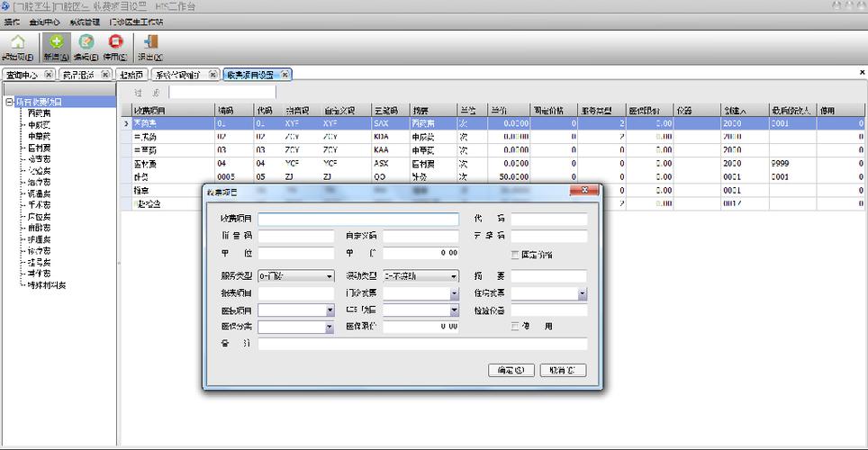
Task: Click the 起始页 home toolbar icon
Action: point(18,42)
